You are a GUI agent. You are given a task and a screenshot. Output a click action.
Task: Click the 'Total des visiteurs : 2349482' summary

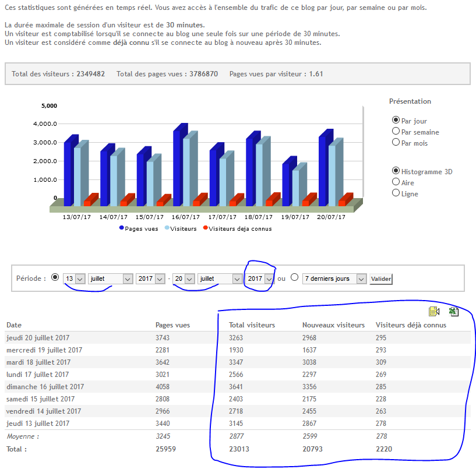point(58,74)
